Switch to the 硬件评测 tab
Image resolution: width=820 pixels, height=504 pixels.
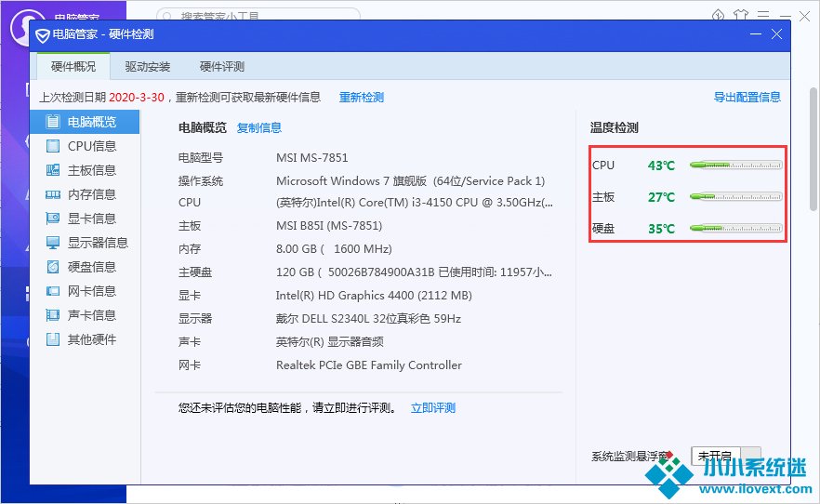222,67
